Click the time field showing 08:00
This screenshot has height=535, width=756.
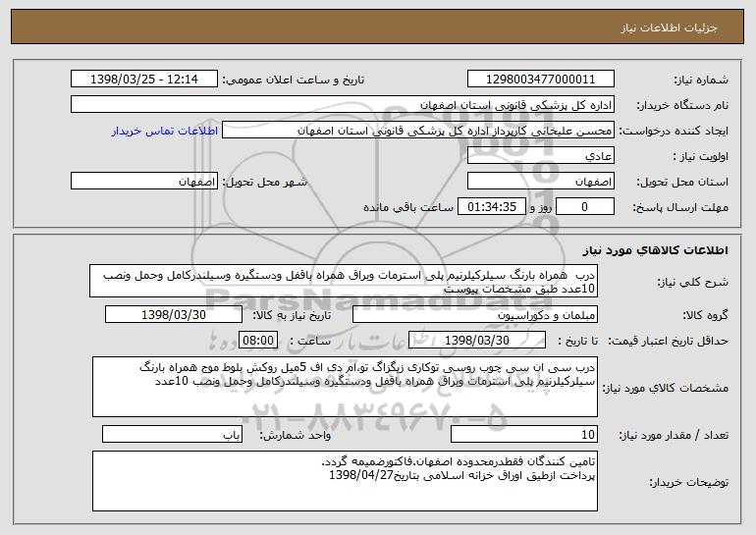pyautogui.click(x=258, y=341)
